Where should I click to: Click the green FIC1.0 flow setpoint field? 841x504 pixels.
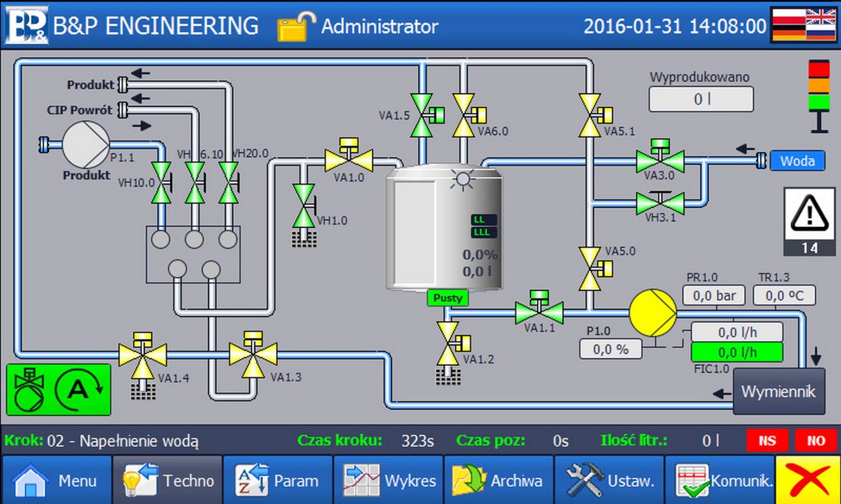(x=737, y=352)
